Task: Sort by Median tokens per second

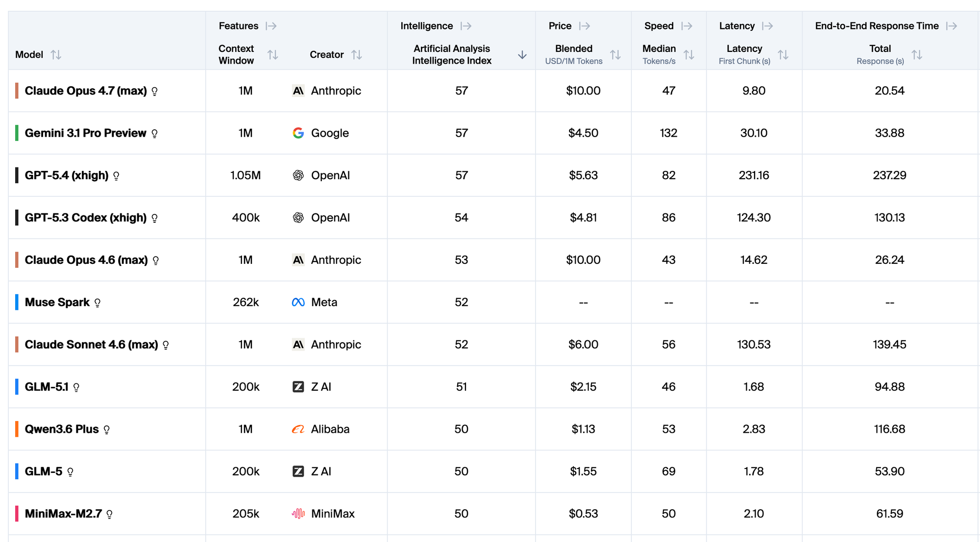Action: pyautogui.click(x=689, y=55)
